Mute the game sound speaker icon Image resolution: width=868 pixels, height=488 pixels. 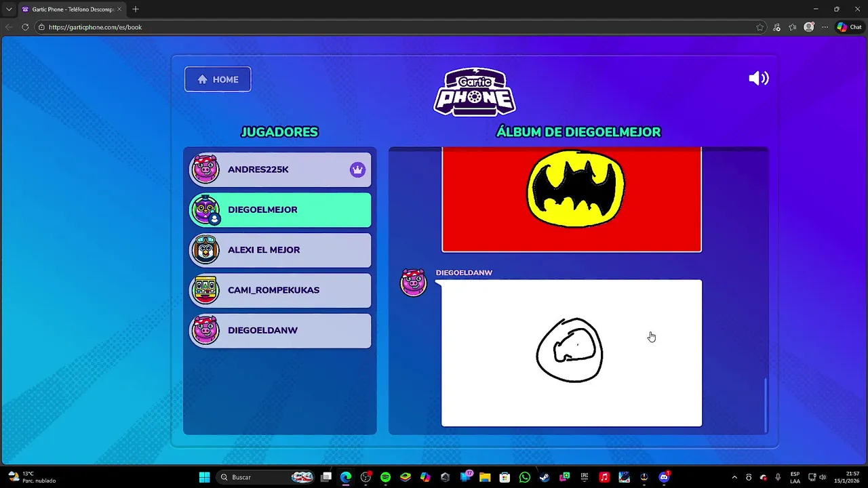758,79
